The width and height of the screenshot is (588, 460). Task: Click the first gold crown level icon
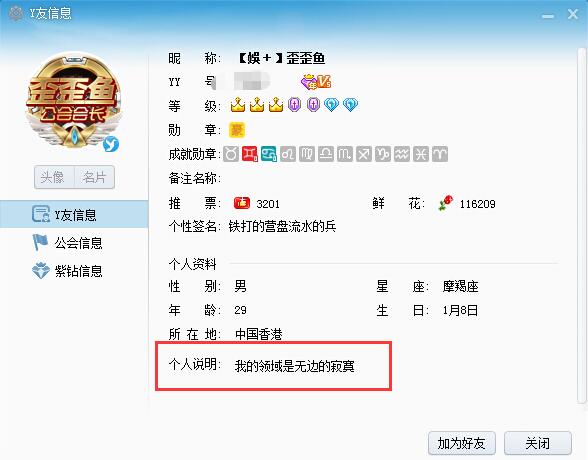tap(238, 105)
